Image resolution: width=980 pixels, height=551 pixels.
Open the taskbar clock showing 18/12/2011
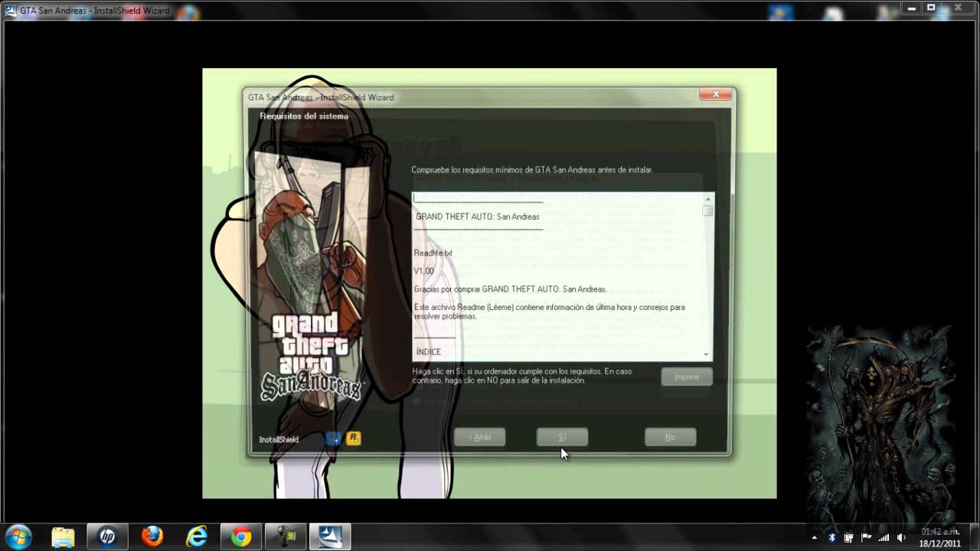(940, 537)
